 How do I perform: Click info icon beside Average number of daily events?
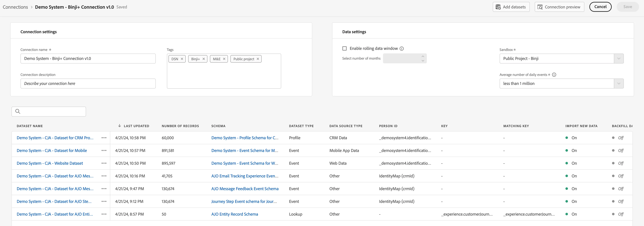pyautogui.click(x=554, y=75)
